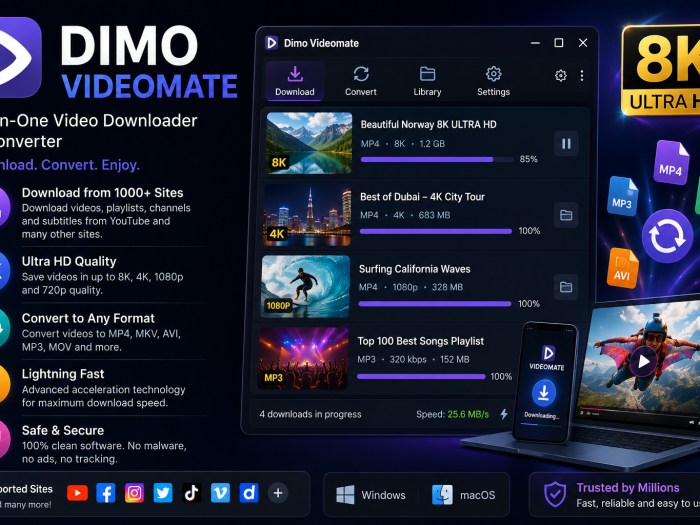Click the Download from 1000+ Sites heading
The image size is (700, 525).
102,193
